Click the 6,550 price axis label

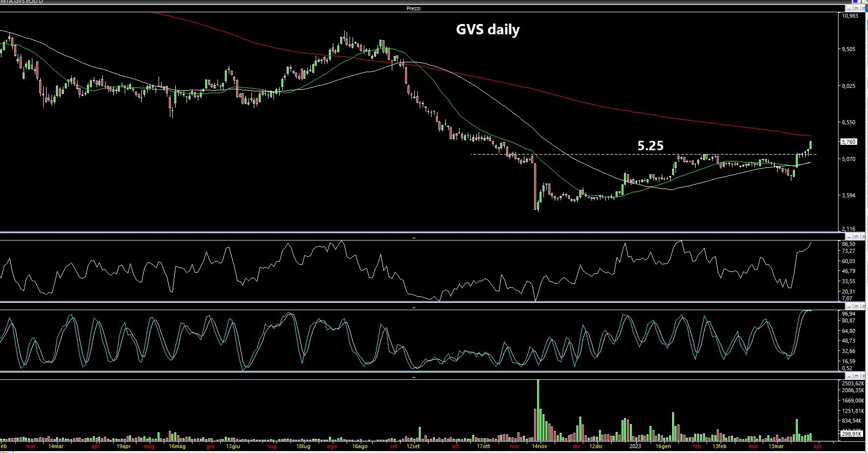click(849, 122)
